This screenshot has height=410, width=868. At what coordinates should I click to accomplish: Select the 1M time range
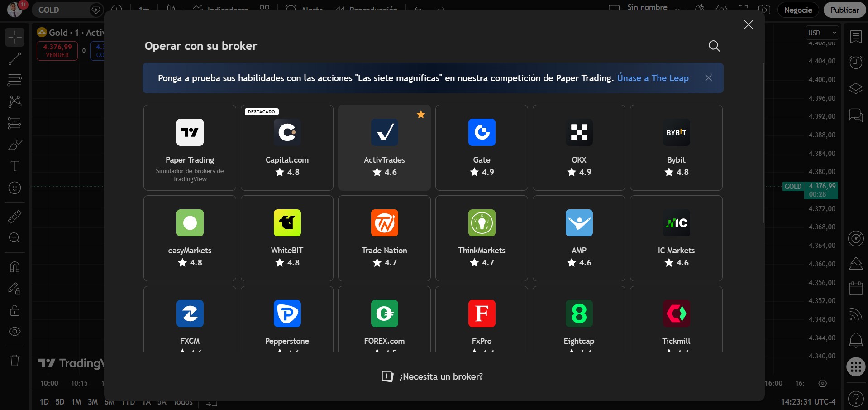[76, 402]
